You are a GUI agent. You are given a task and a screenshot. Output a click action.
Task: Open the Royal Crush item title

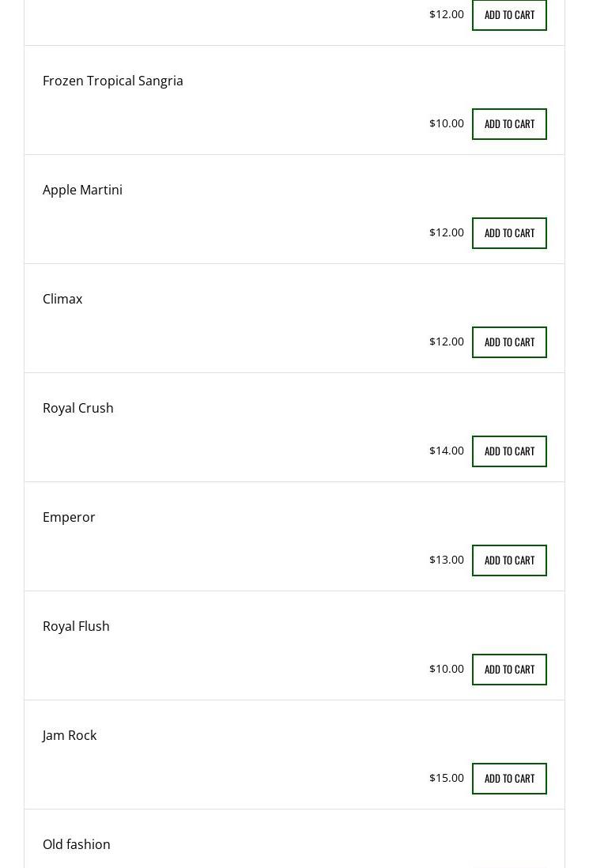click(x=77, y=408)
